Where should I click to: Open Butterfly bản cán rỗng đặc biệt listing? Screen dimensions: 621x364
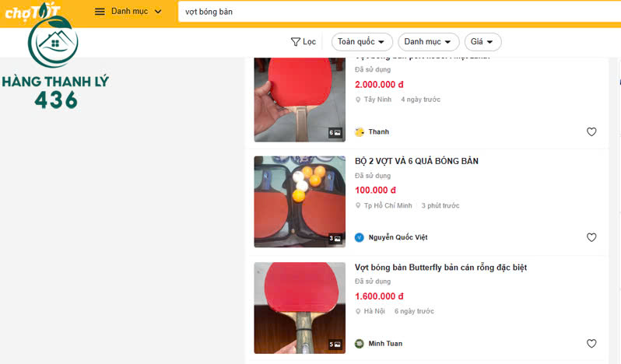[440, 268]
